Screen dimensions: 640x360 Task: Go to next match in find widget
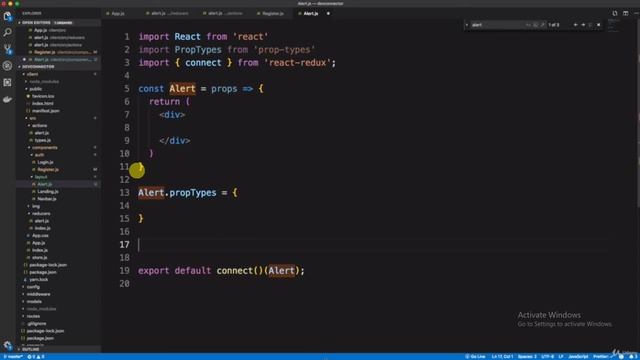tap(583, 25)
